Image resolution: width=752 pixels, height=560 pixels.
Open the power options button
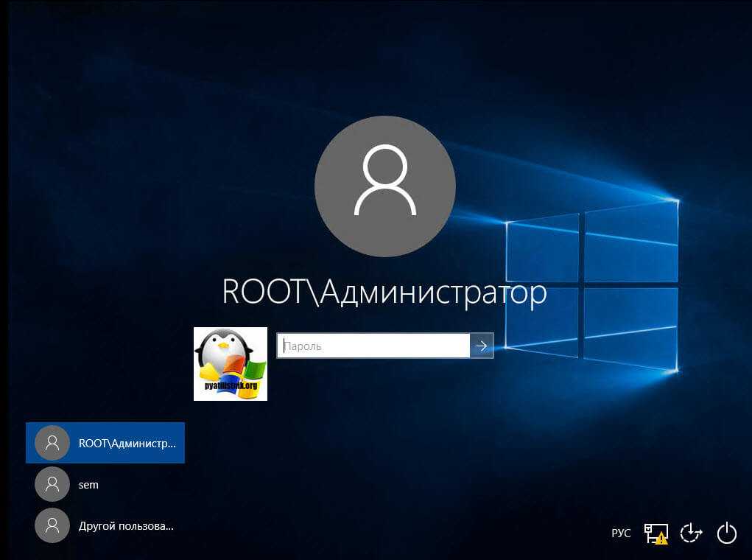(726, 533)
